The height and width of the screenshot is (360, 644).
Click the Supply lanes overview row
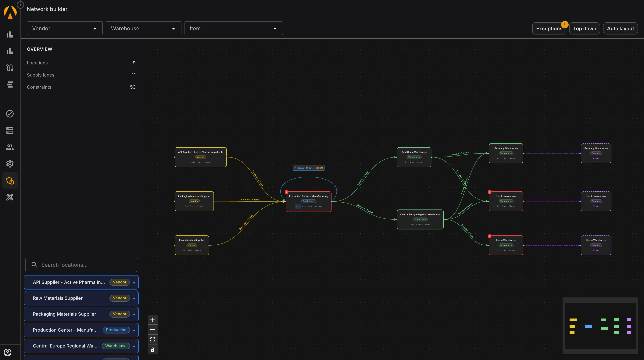pyautogui.click(x=81, y=75)
